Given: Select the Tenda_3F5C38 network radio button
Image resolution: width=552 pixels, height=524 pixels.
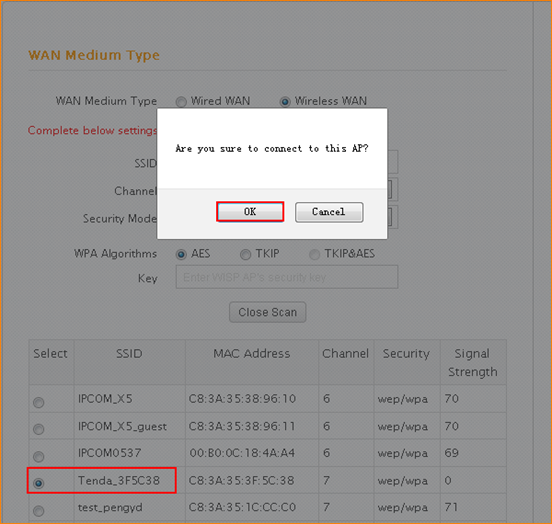Looking at the screenshot, I should [39, 483].
